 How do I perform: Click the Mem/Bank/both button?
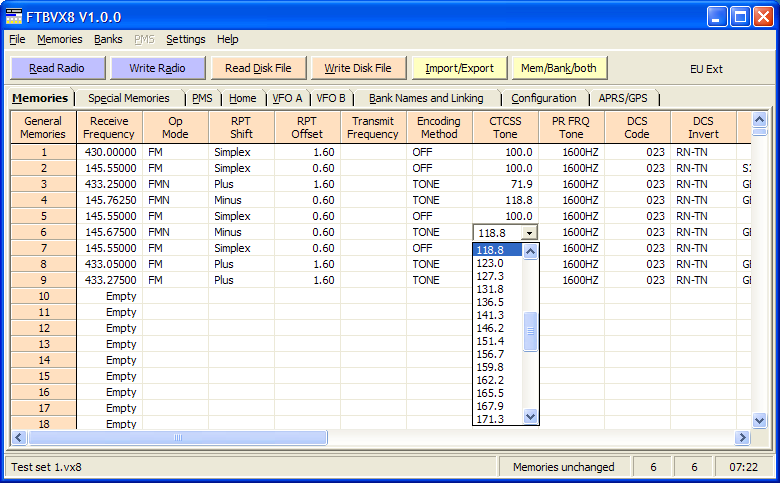coord(560,68)
